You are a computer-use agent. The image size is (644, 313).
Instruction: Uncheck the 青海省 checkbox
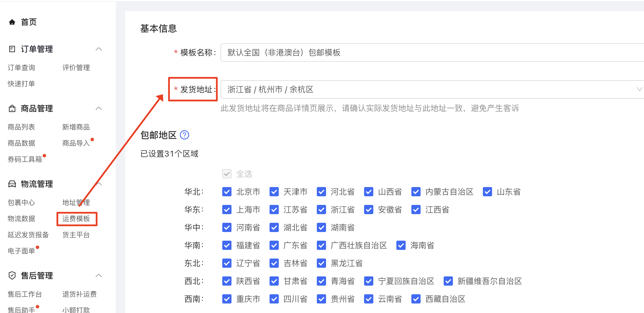click(x=321, y=281)
